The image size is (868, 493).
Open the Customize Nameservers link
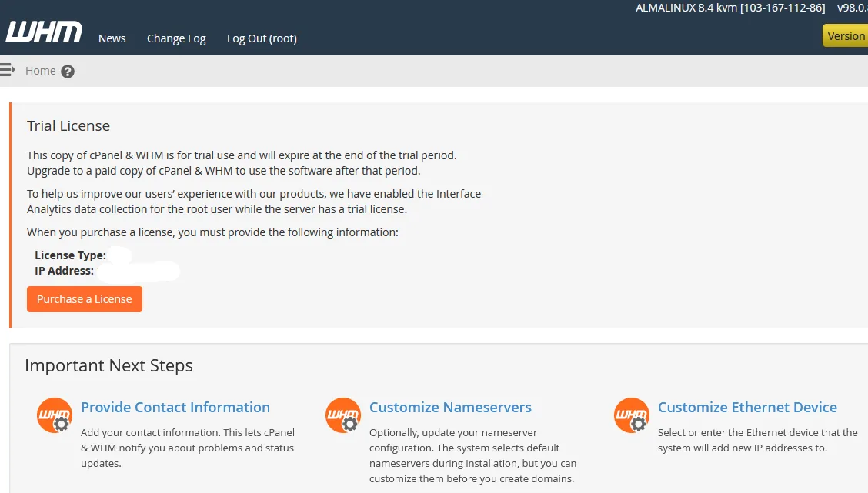[450, 407]
